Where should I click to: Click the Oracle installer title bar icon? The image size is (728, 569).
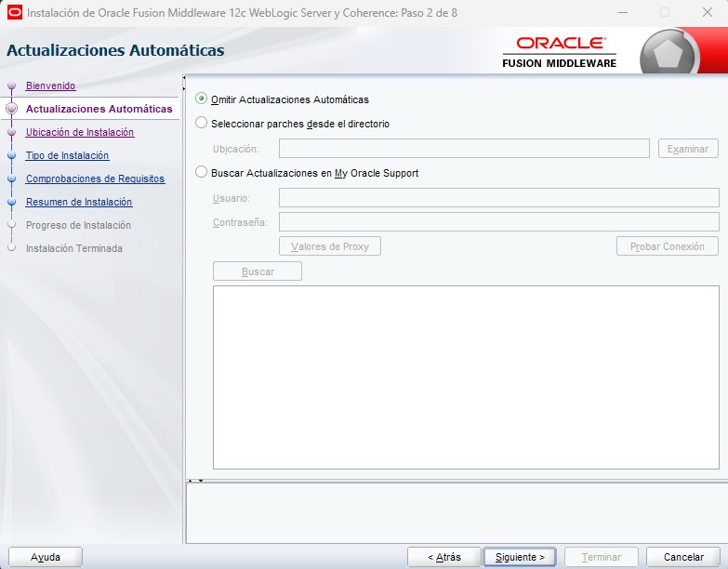pos(14,12)
